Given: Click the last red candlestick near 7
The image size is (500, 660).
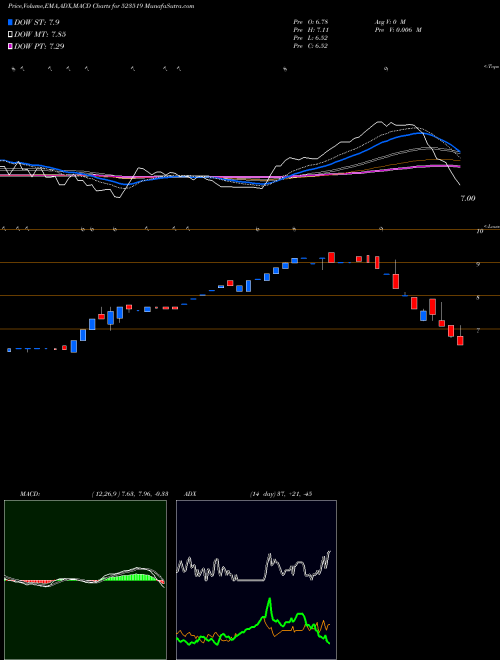Looking at the screenshot, I should coord(460,341).
